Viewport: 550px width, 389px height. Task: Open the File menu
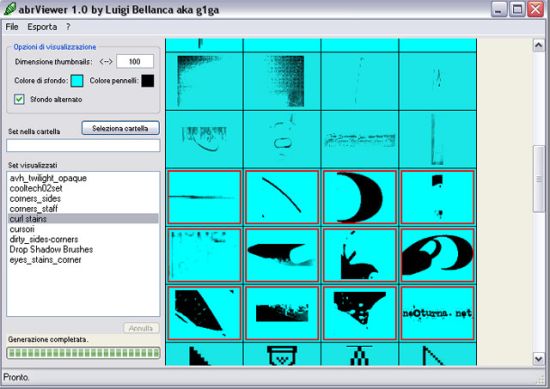pyautogui.click(x=12, y=27)
